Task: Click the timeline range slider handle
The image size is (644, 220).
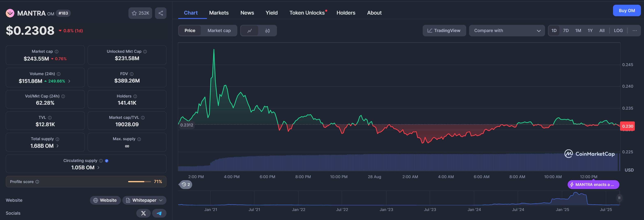Action: [x=619, y=198]
